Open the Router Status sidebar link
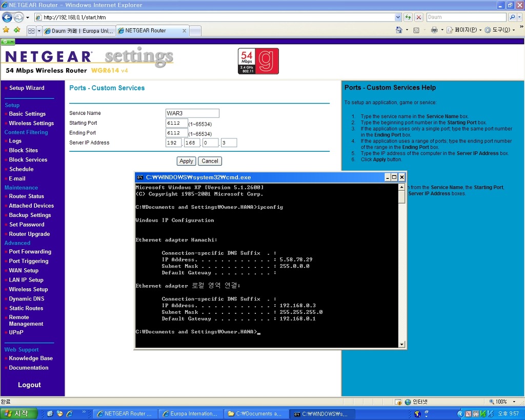525x420 pixels. (26, 196)
